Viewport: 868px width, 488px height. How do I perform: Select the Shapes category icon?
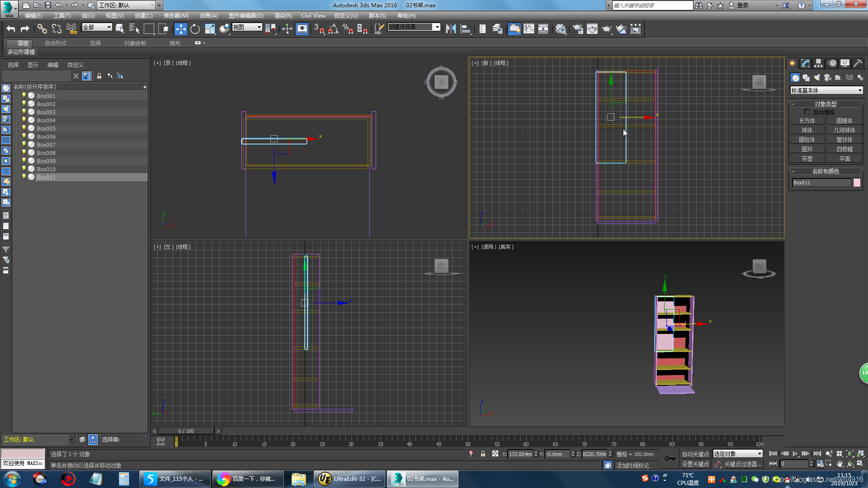(x=806, y=78)
